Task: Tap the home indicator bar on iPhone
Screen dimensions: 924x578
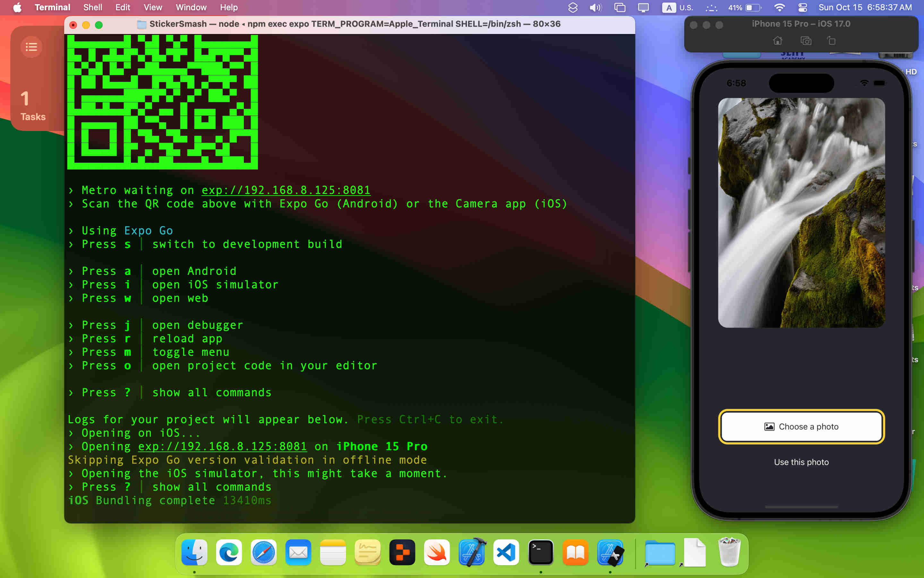Action: tap(801, 507)
